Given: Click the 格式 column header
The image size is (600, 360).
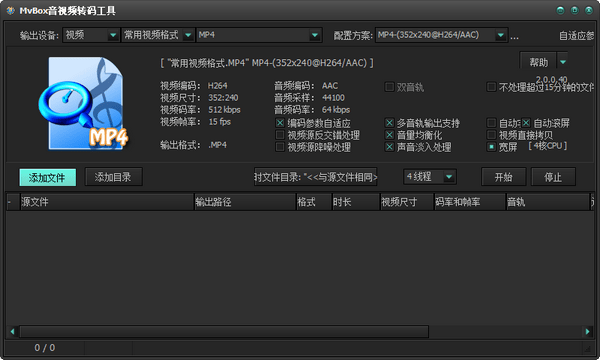Looking at the screenshot, I should click(x=314, y=202).
